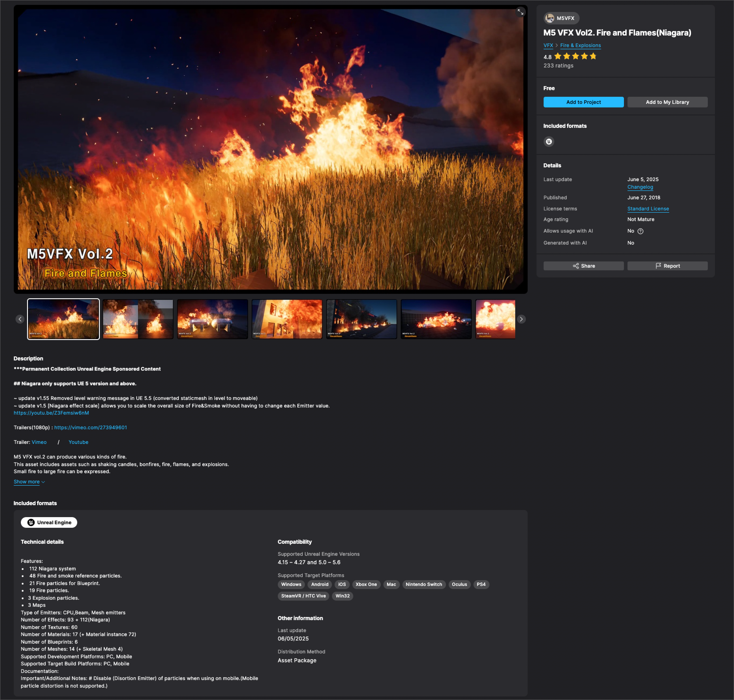Open the VFX category breadcrumb
Image resolution: width=734 pixels, height=700 pixels.
[x=548, y=45]
